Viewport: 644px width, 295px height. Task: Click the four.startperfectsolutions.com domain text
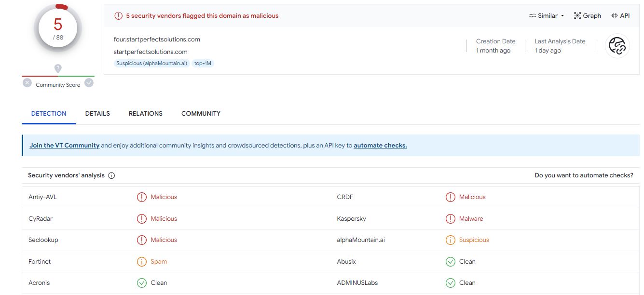[157, 40]
